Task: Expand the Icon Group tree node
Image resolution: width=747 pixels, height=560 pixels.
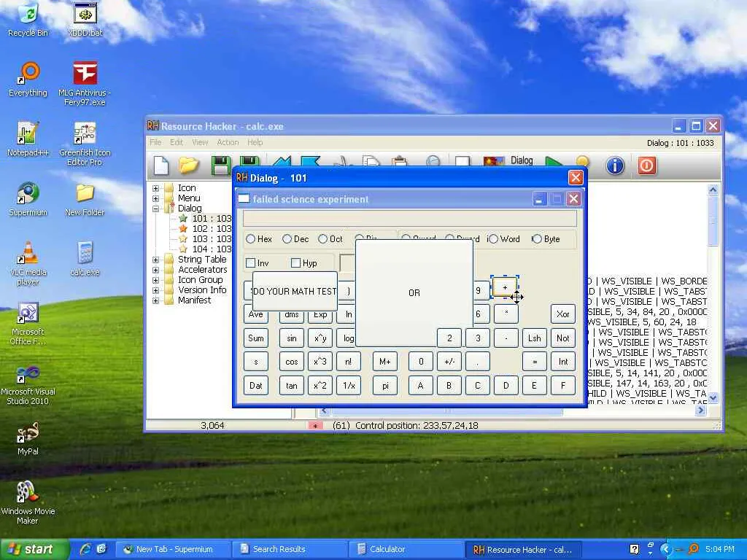Action: pos(156,280)
